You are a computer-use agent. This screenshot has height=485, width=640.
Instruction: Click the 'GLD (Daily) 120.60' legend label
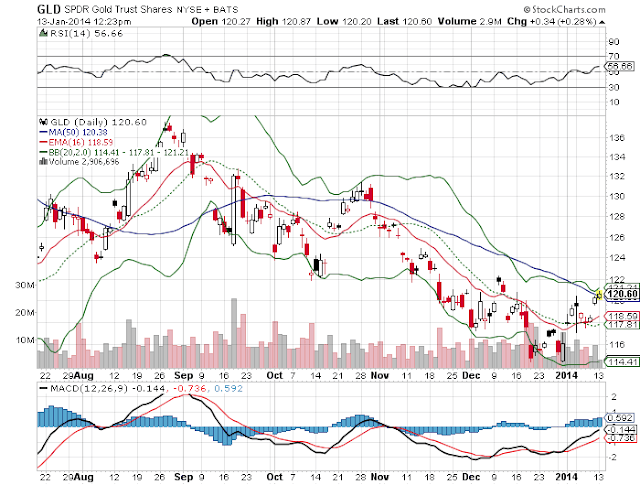(98, 122)
